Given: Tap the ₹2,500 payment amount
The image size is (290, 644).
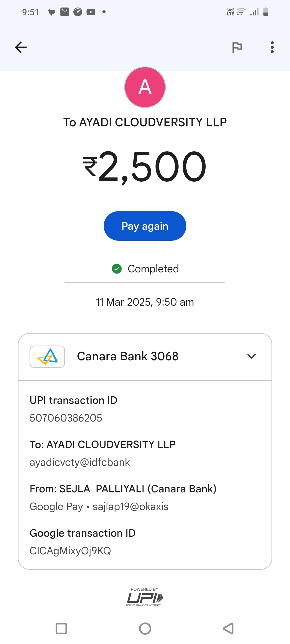Looking at the screenshot, I should pyautogui.click(x=145, y=167).
